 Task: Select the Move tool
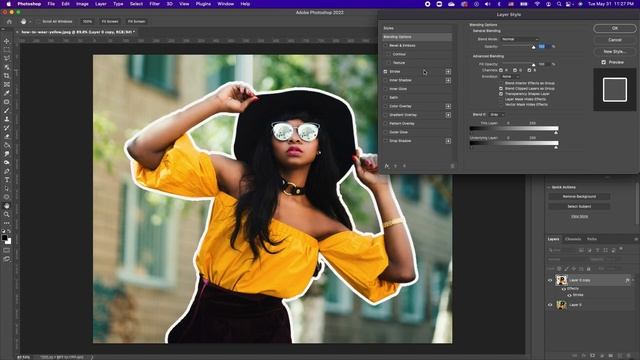click(x=7, y=41)
